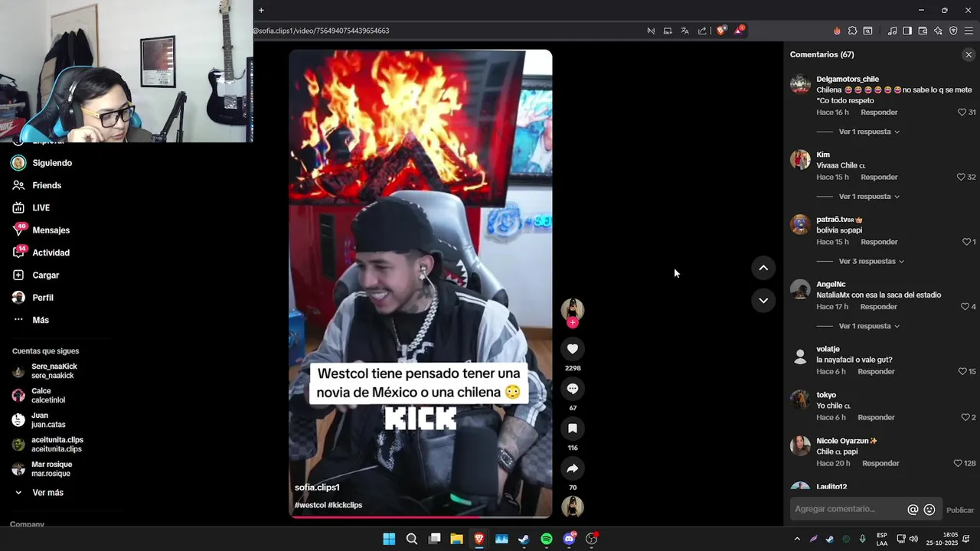
Task: Open volume control in system tray
Action: 913,539
